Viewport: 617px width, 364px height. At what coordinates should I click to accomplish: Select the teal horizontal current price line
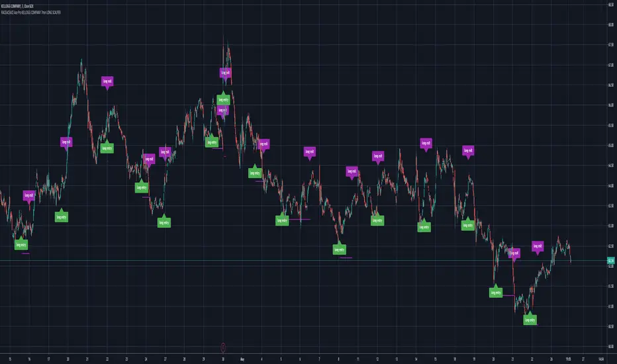(303, 261)
